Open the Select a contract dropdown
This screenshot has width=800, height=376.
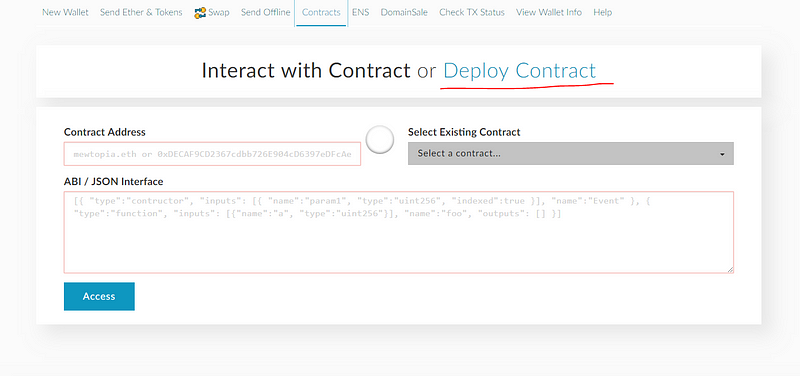[570, 154]
